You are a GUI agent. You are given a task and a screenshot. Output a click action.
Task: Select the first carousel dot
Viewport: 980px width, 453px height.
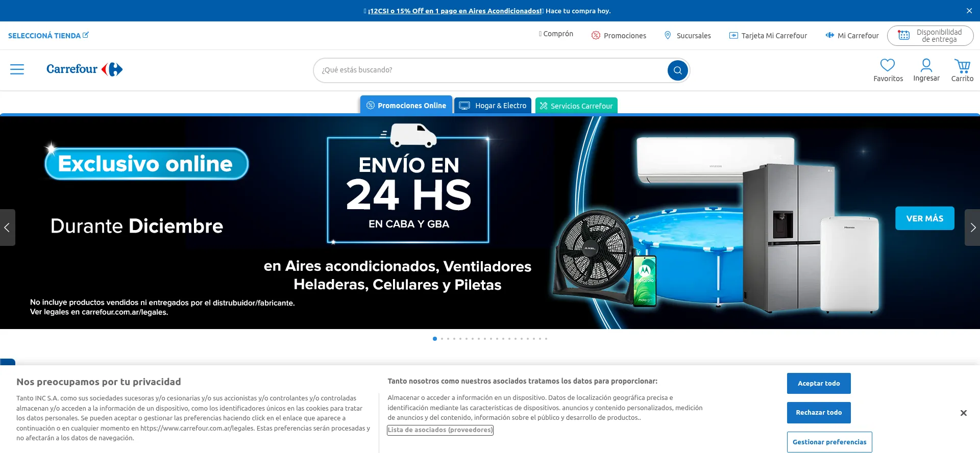pos(435,339)
